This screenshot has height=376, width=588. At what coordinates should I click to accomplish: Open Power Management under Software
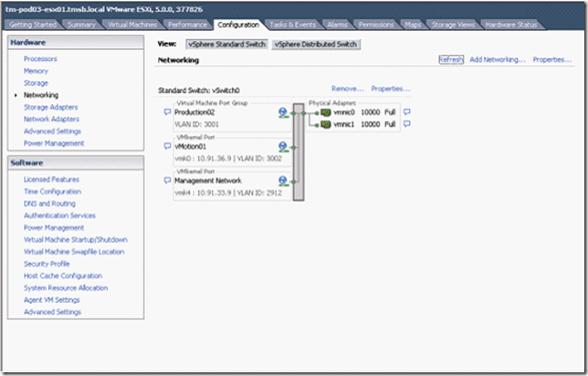click(x=54, y=227)
